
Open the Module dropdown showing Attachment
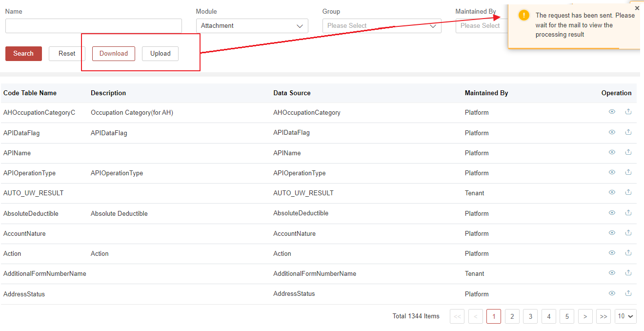tap(252, 26)
